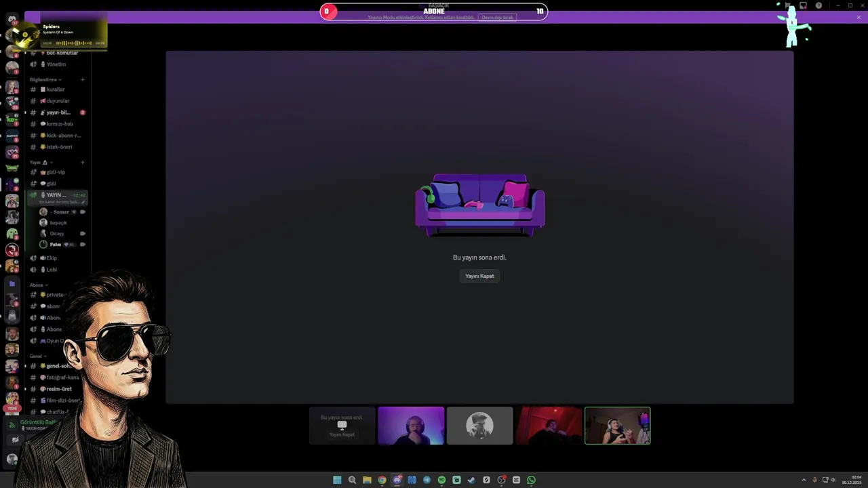Screen dimensions: 868x488
Task: Click the Devre dışı bırak banner button
Action: [x=497, y=17]
